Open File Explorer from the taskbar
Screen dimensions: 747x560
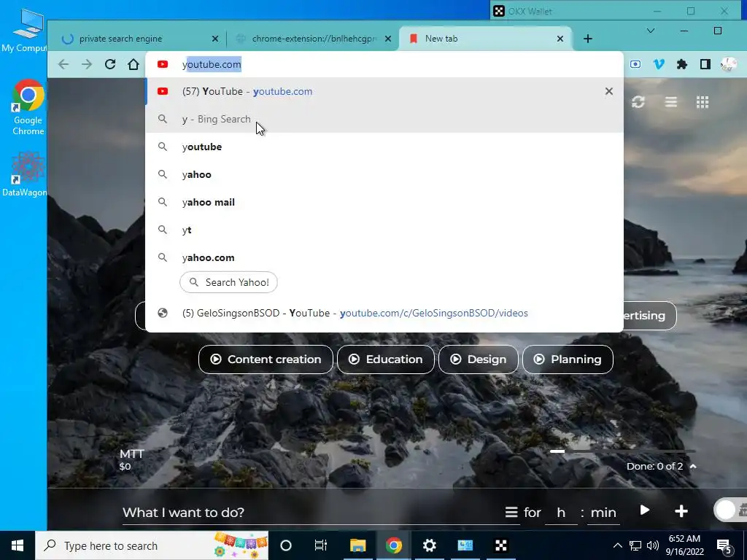click(x=357, y=545)
